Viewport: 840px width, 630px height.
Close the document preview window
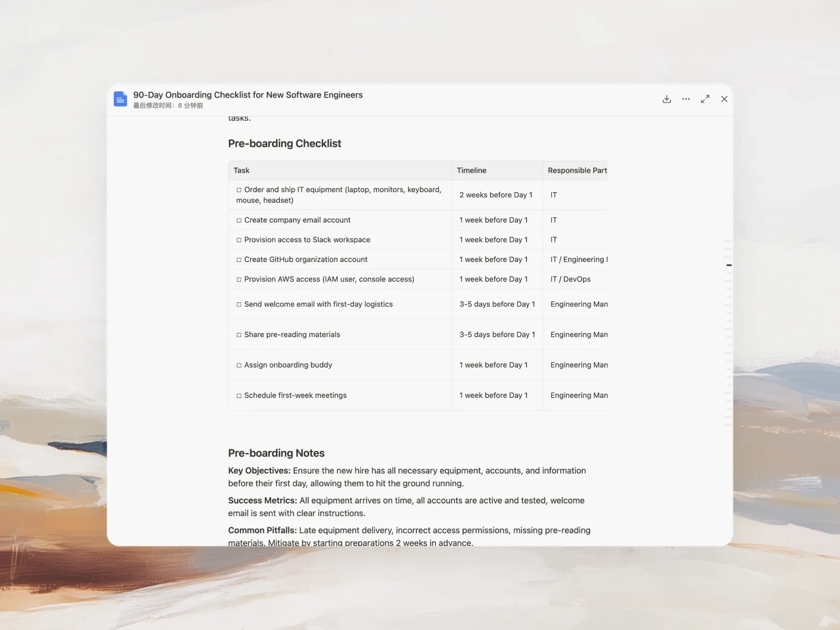(x=724, y=99)
